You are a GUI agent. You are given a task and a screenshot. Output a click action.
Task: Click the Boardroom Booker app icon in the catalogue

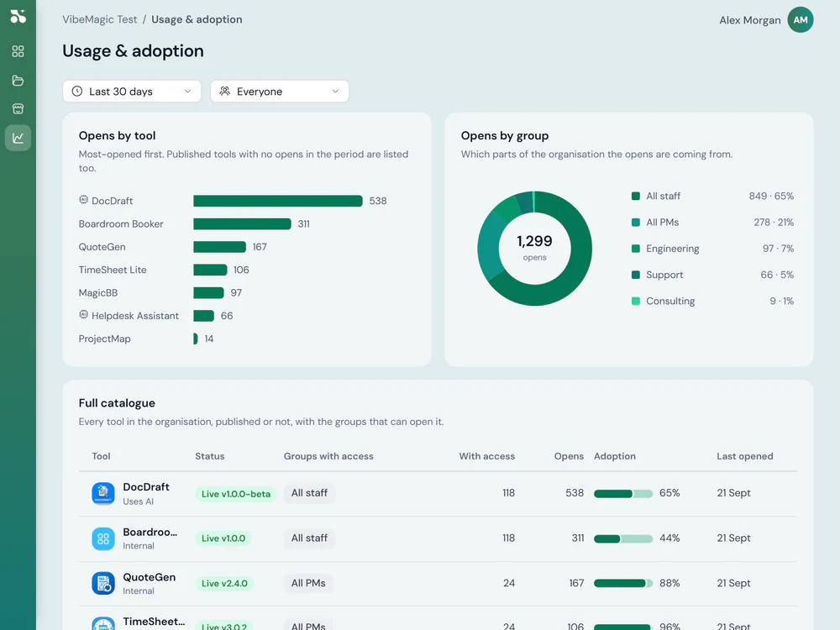[102, 538]
